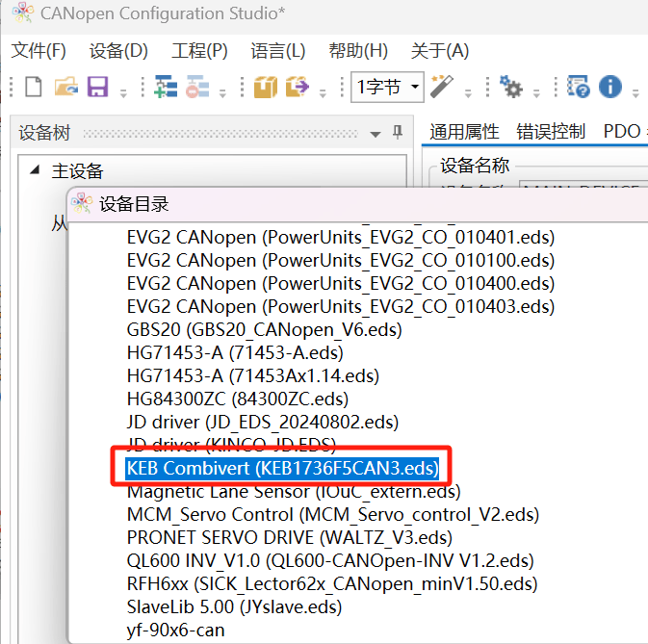Switch to the PDO tab

tap(622, 131)
